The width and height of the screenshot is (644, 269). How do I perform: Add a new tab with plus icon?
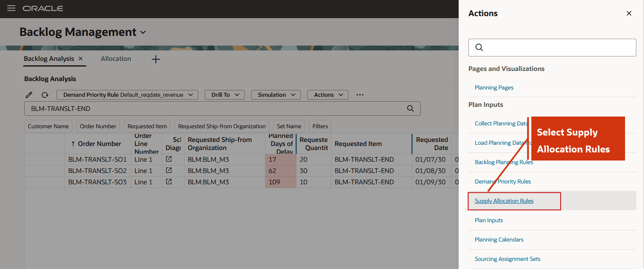[x=156, y=59]
